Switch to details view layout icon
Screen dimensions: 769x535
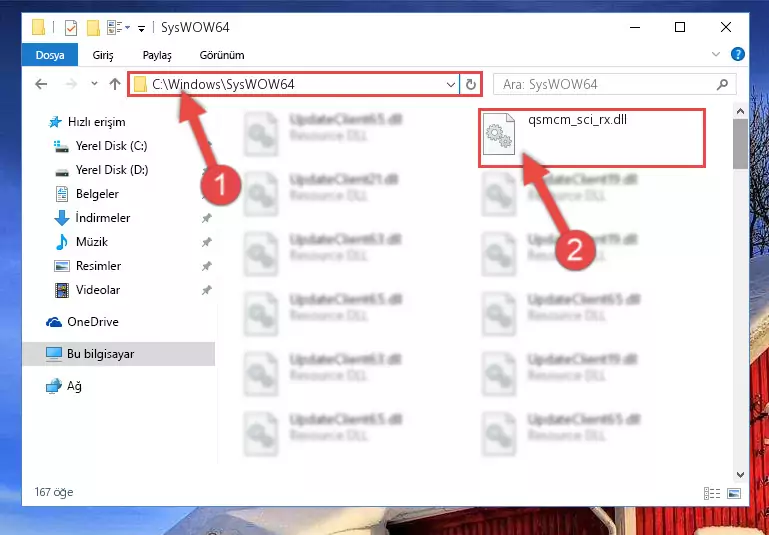point(712,493)
